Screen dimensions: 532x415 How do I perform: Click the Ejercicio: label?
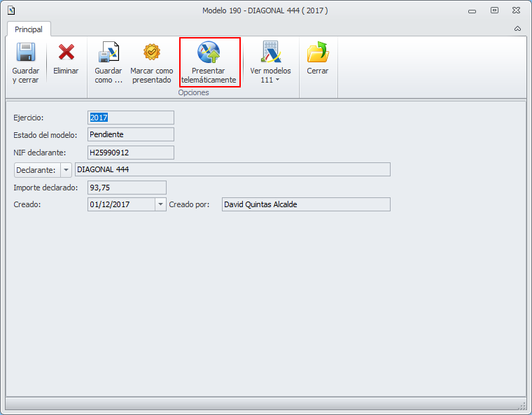click(29, 118)
